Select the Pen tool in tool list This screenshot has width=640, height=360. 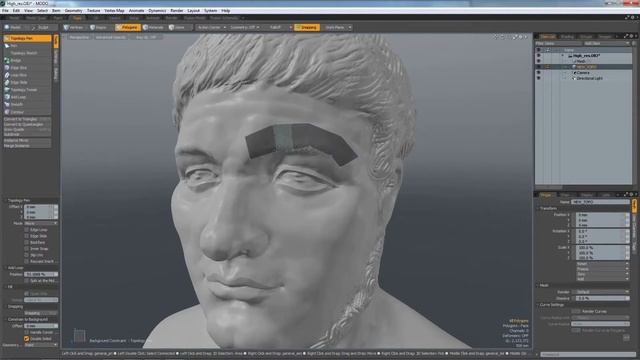28,46
